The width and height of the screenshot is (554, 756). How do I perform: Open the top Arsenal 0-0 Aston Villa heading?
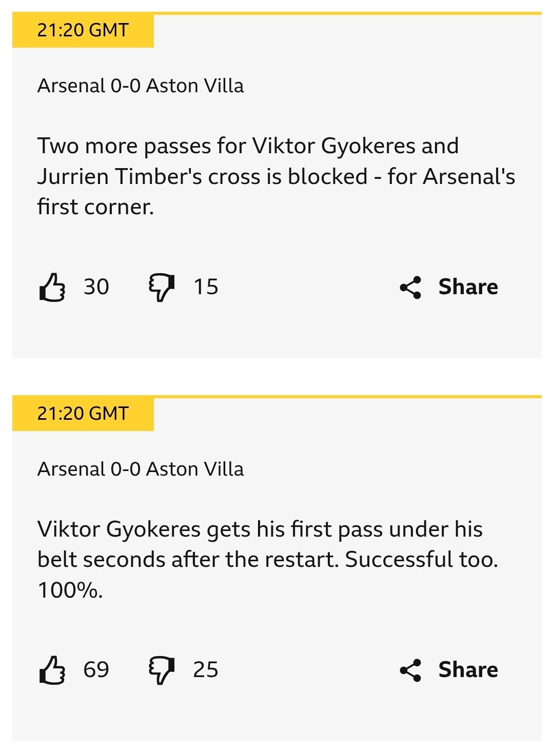point(141,86)
